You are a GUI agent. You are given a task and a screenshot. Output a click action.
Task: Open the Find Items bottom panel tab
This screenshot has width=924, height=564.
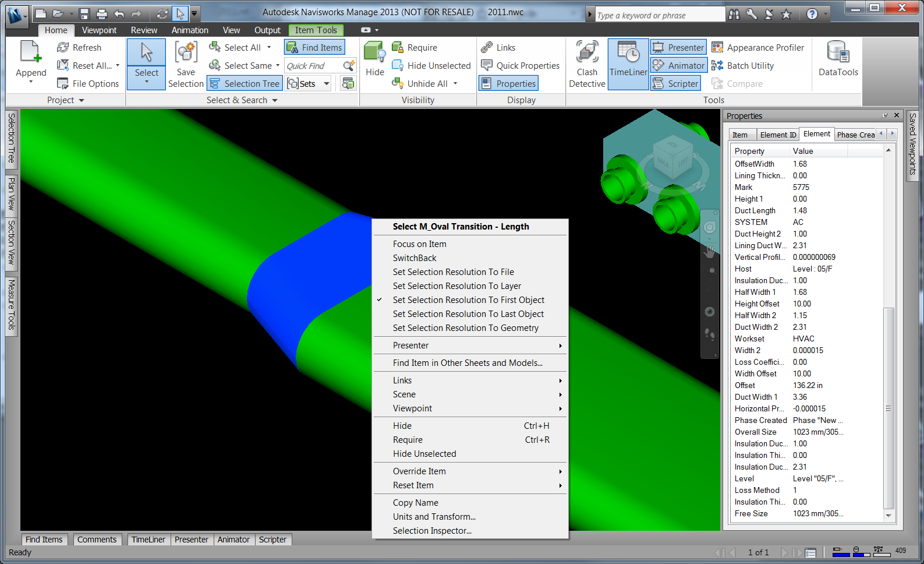(x=44, y=540)
